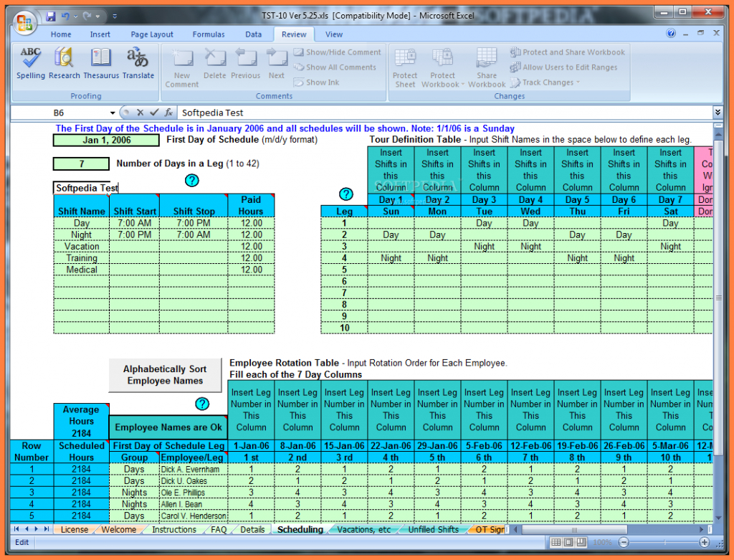Open the Research pane icon
734x560 pixels.
[x=64, y=62]
